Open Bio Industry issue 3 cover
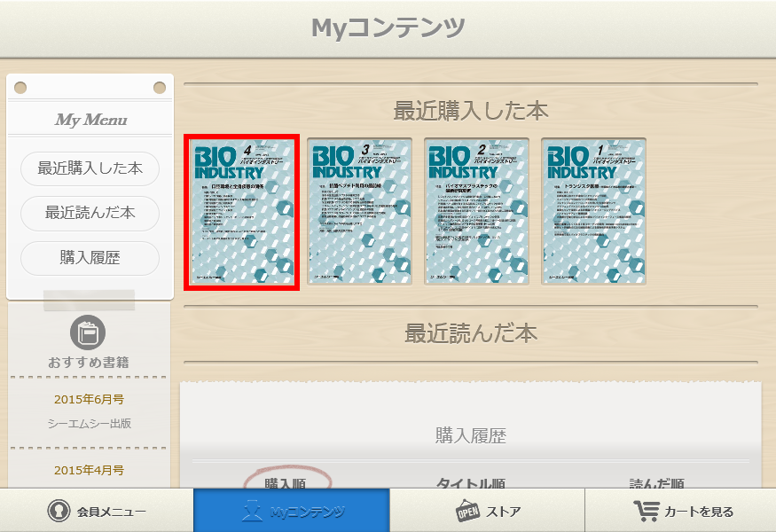This screenshot has width=776, height=532. click(x=359, y=211)
